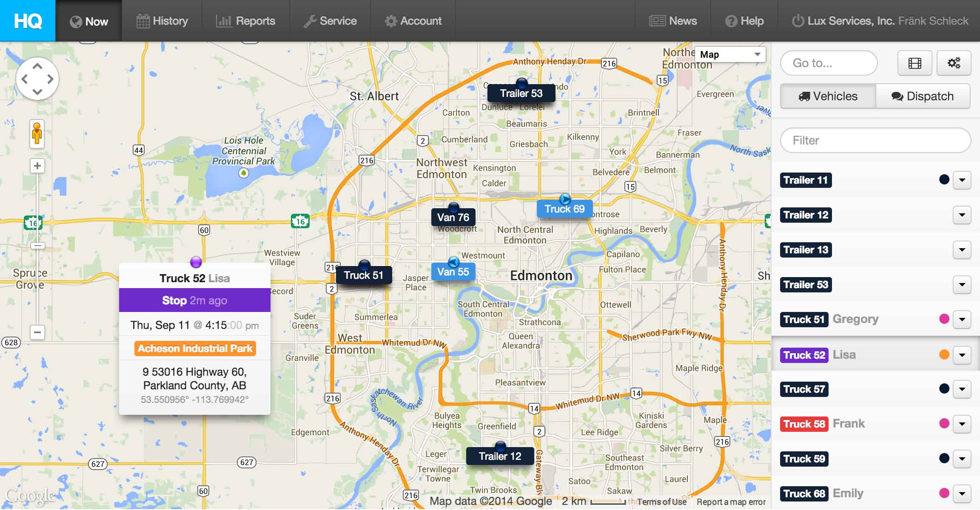The width and height of the screenshot is (980, 510).
Task: Toggle Trailer 11's dark status dot
Action: (945, 180)
